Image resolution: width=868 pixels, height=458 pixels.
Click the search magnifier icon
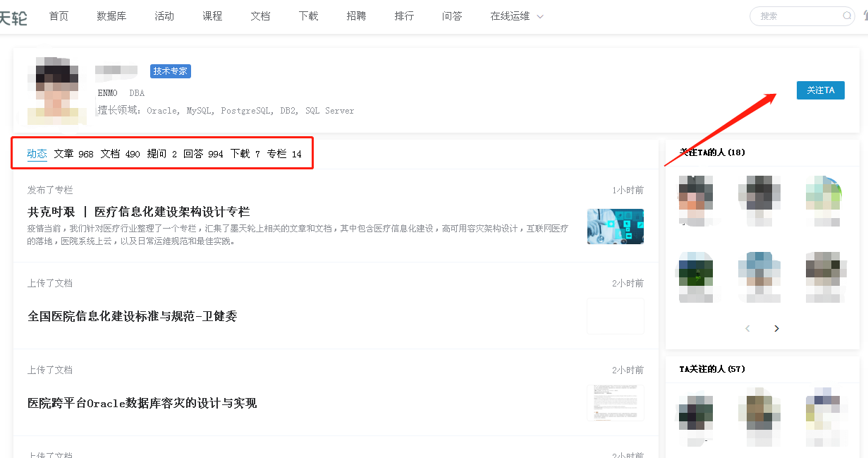(845, 16)
